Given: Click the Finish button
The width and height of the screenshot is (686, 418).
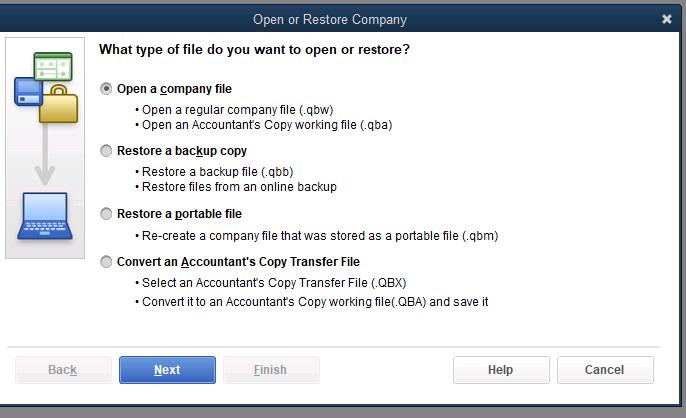Looking at the screenshot, I should (270, 370).
